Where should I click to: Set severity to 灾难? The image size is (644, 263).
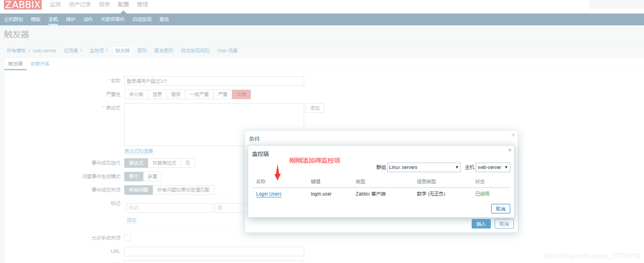(241, 94)
